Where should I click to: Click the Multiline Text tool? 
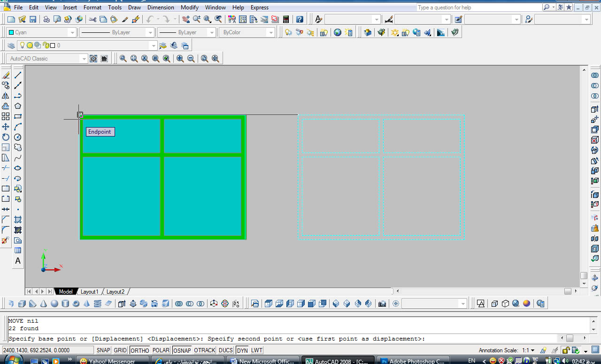[x=18, y=261]
